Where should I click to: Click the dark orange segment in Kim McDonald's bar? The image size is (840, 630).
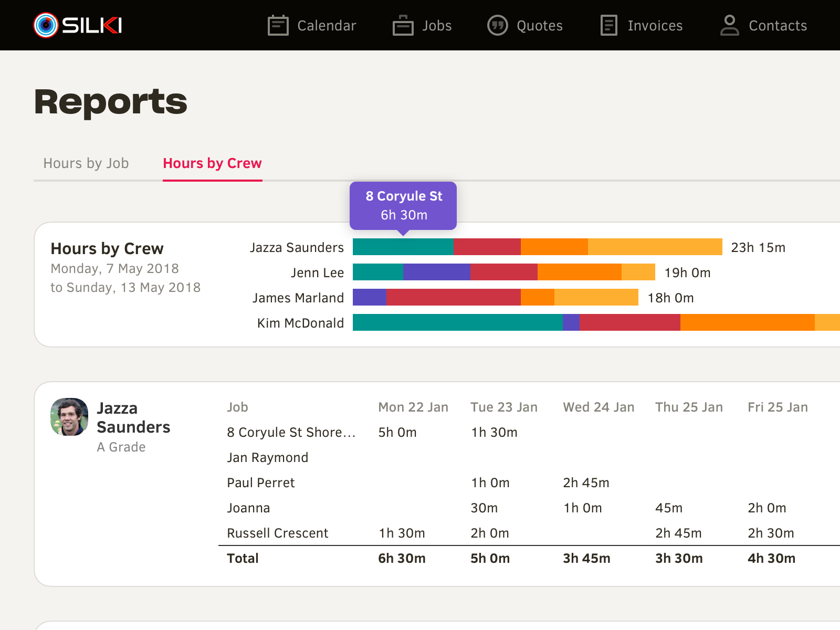tap(748, 322)
